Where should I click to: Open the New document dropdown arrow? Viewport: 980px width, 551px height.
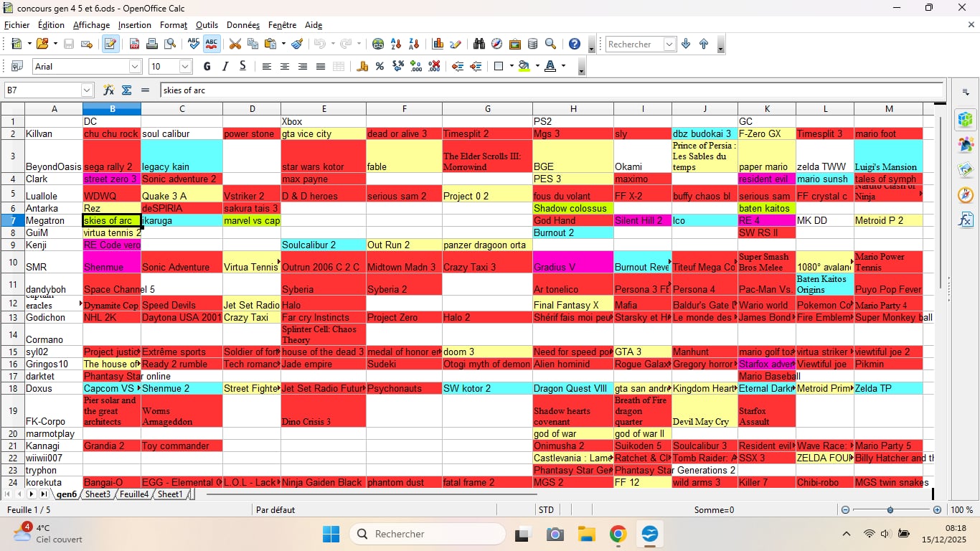tap(29, 44)
